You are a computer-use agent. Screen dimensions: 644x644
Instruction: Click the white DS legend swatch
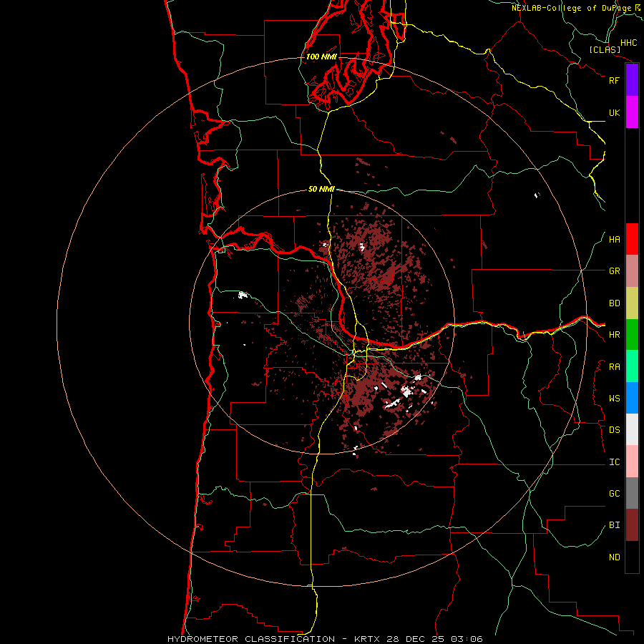(632, 429)
